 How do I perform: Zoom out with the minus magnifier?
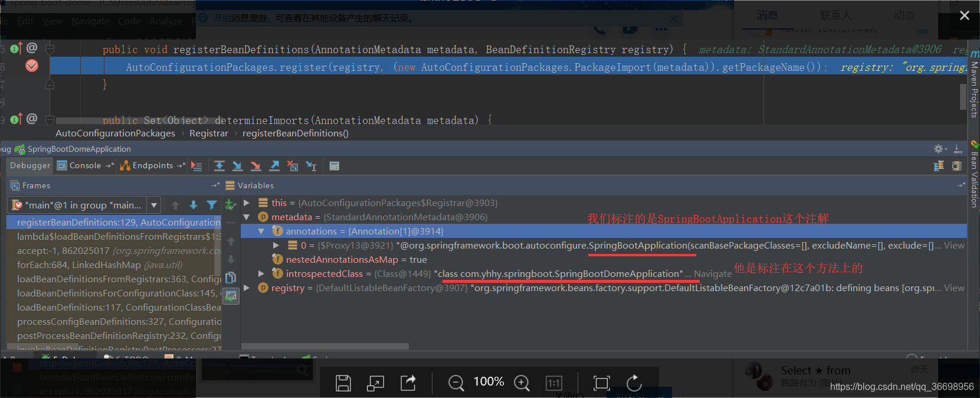coord(456,383)
